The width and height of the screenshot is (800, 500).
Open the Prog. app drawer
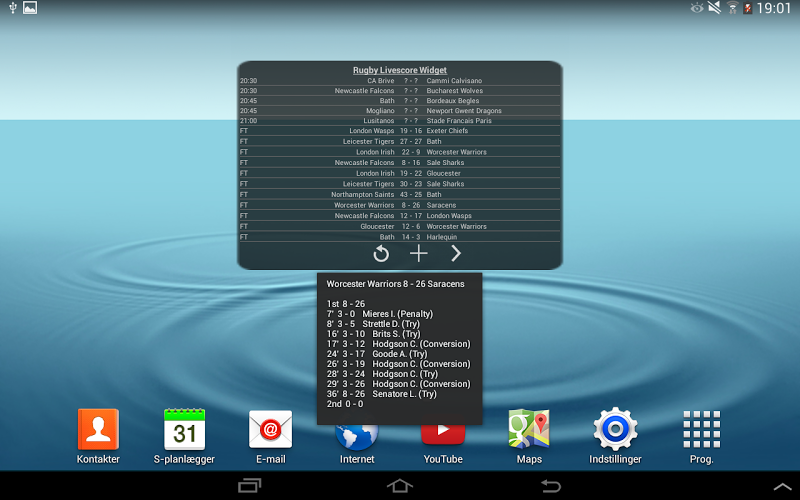[x=702, y=436]
